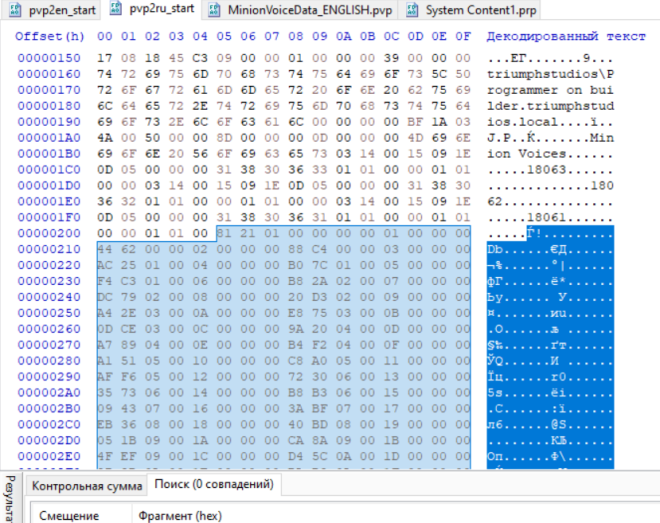Click column header 0F in hex grid

click(x=463, y=37)
